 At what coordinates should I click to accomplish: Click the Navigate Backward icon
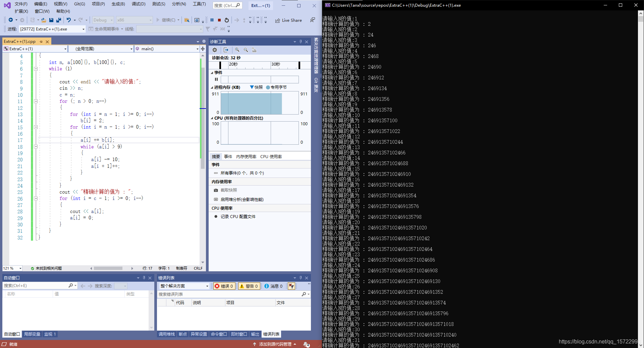tap(11, 20)
